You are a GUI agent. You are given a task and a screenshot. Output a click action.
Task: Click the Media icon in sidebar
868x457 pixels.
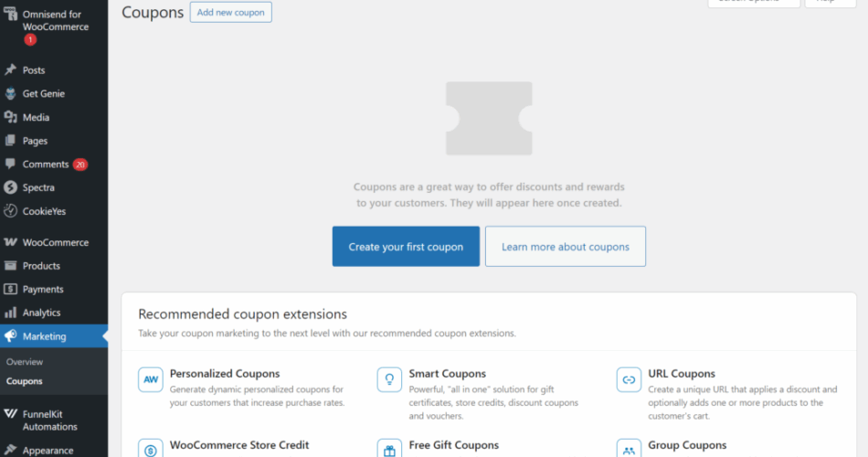pos(10,118)
